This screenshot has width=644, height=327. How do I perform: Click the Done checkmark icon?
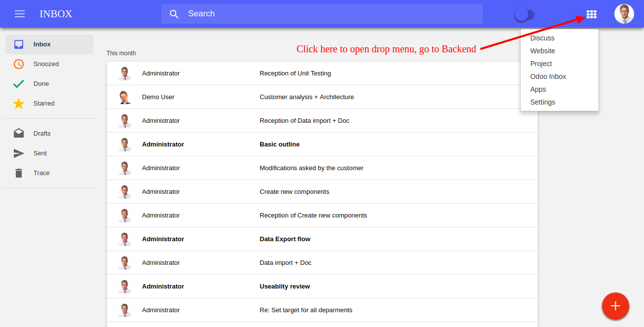pyautogui.click(x=19, y=84)
